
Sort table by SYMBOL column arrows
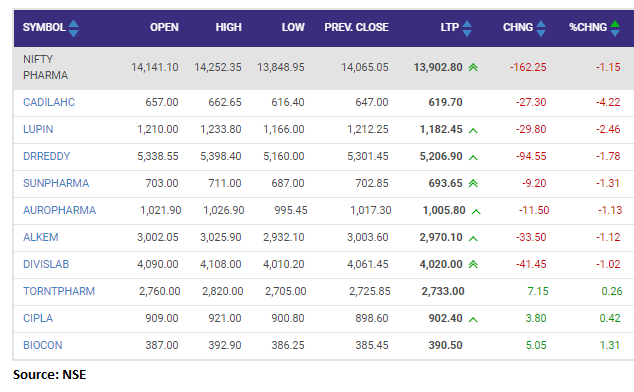coord(73,28)
